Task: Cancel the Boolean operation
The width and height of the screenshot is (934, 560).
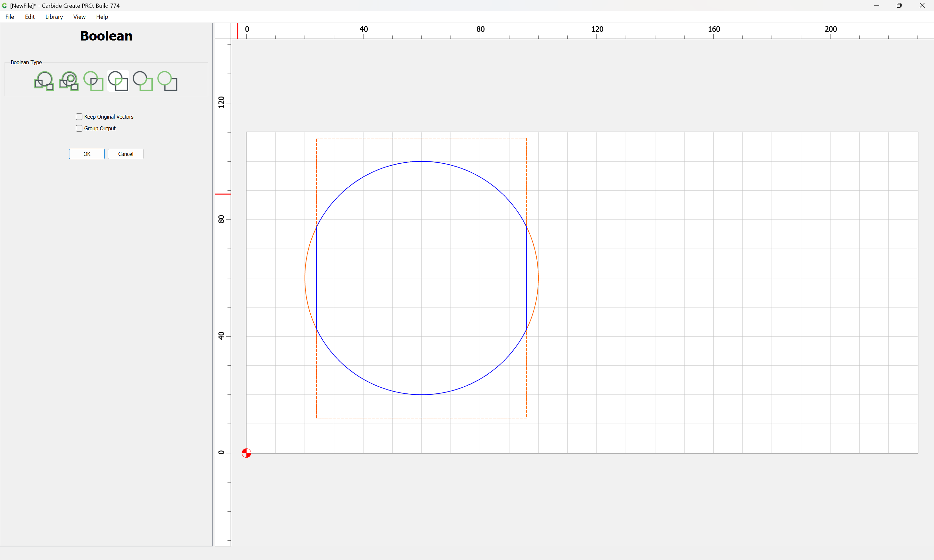Action: pyautogui.click(x=126, y=154)
